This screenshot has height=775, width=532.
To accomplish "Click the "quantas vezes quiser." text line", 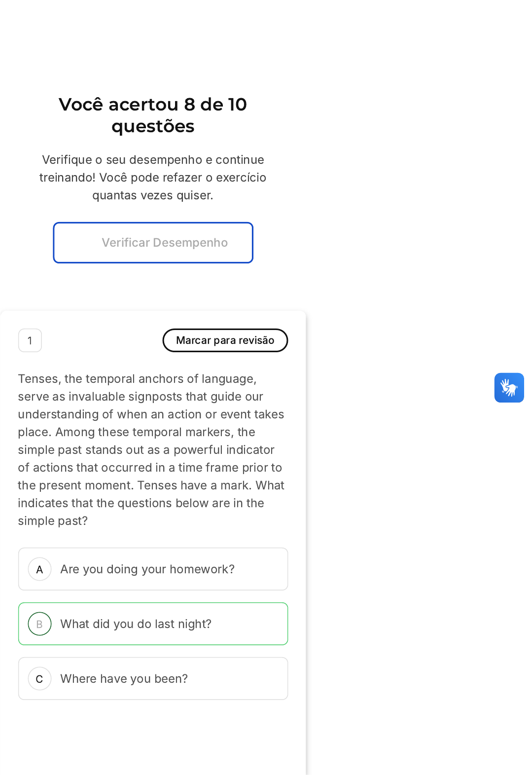I will [x=153, y=195].
